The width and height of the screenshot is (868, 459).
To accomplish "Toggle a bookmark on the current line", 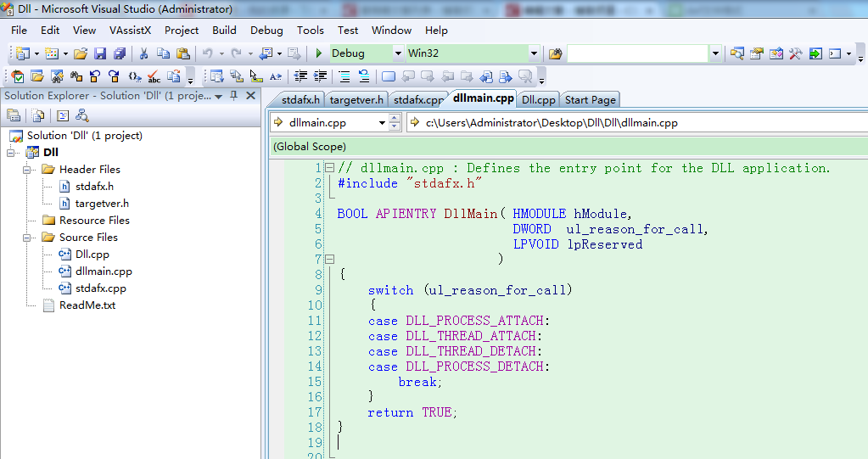I will click(389, 76).
